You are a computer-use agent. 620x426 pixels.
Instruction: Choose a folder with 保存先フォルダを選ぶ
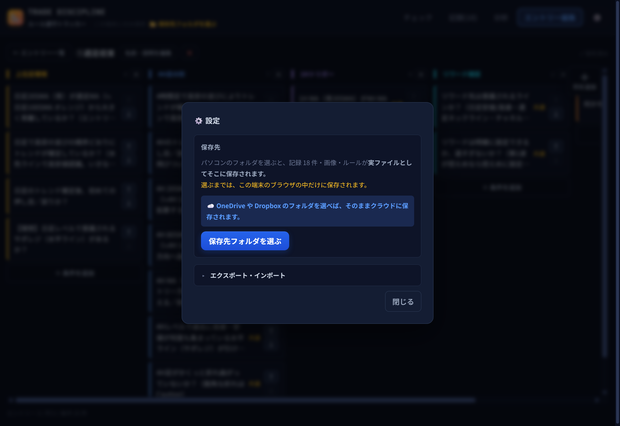pos(245,241)
